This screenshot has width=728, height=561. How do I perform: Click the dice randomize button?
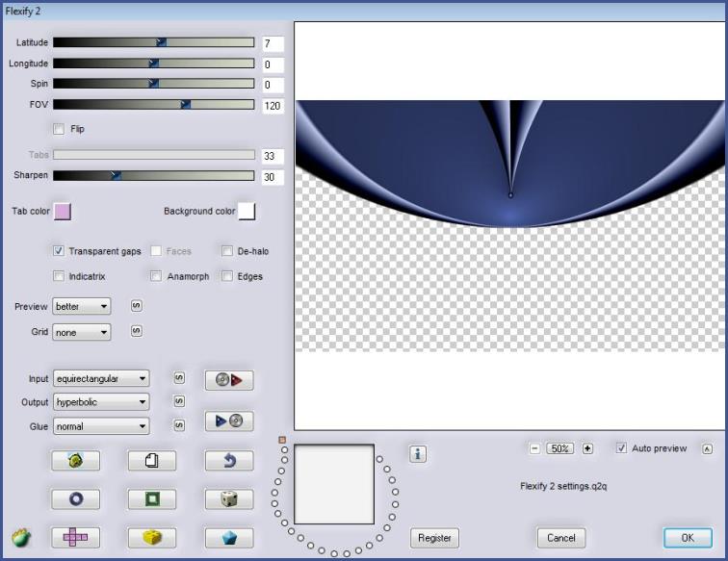[229, 499]
